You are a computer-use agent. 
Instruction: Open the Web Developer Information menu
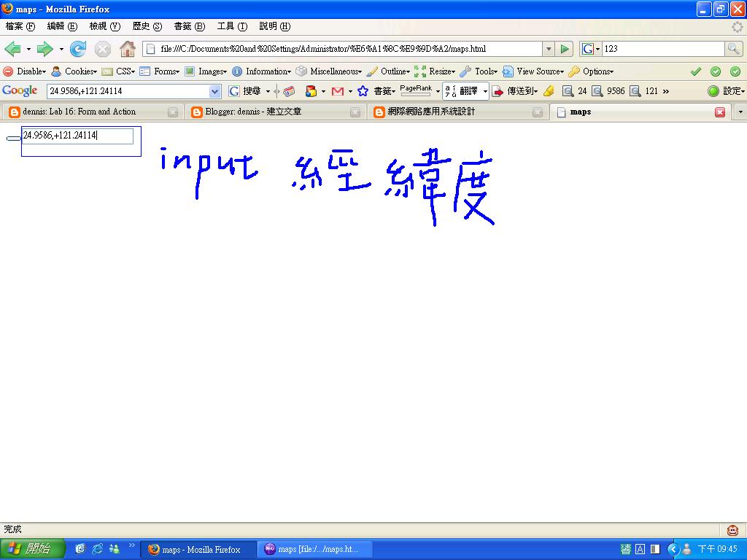(x=262, y=71)
